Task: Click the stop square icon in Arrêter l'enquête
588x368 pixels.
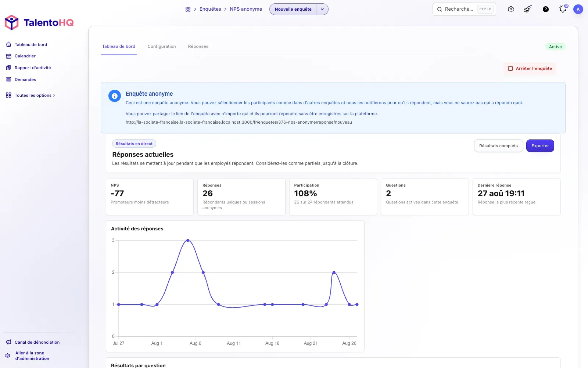Action: click(510, 68)
